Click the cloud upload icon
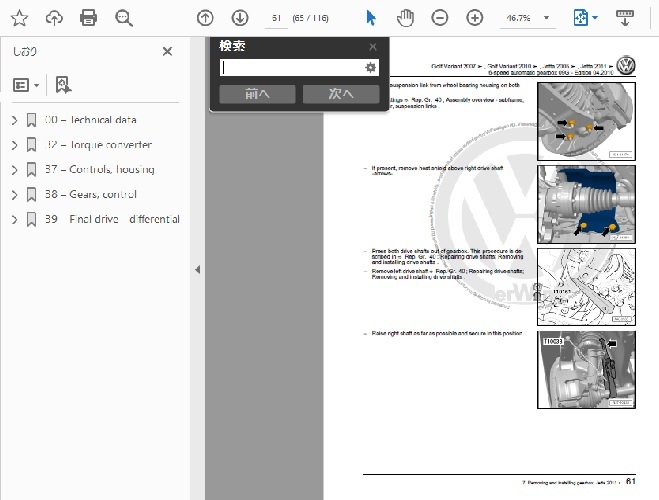 54,18
